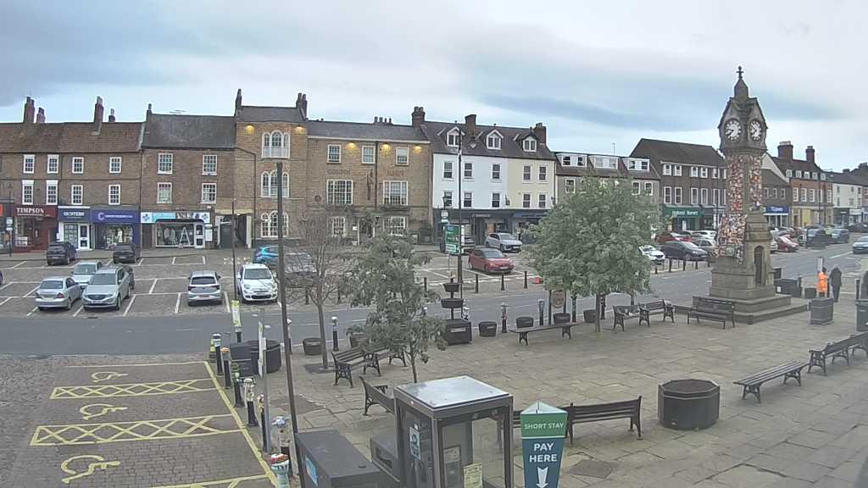Select the red car parked in the square
868x488 pixels.
(x=491, y=260)
